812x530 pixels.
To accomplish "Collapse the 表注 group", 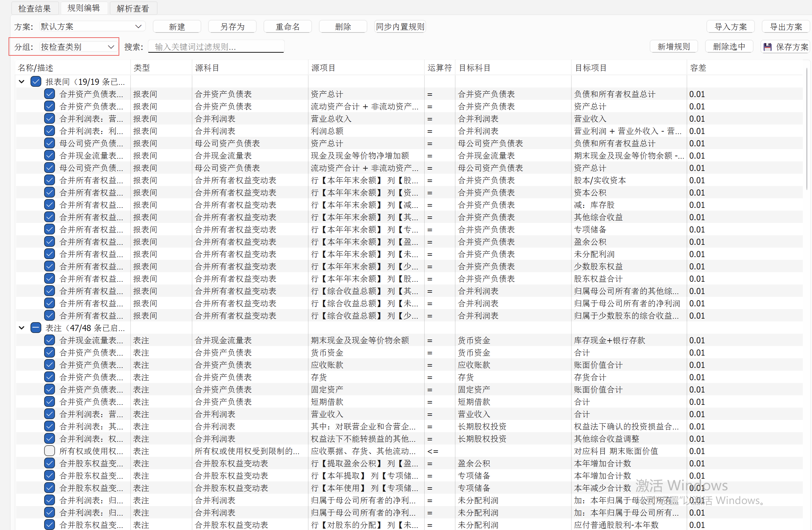I will click(22, 328).
